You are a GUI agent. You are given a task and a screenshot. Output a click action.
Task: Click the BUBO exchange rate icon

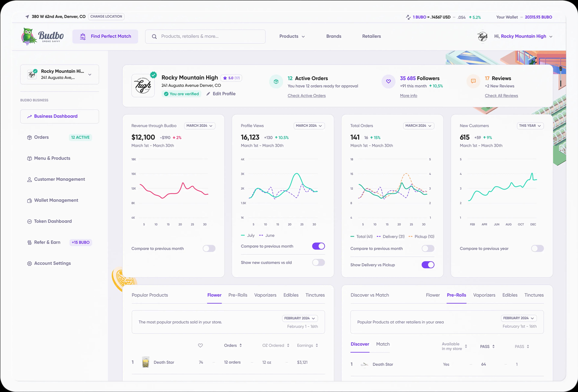point(408,17)
